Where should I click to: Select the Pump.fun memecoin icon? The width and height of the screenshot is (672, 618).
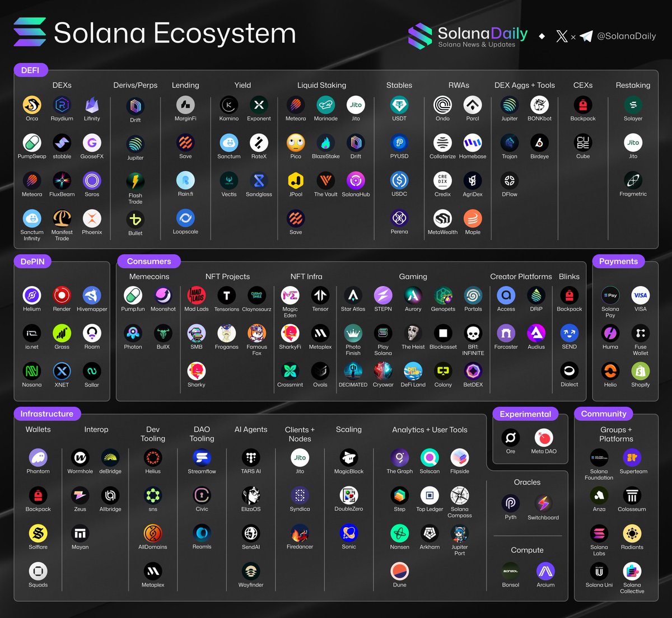(133, 295)
